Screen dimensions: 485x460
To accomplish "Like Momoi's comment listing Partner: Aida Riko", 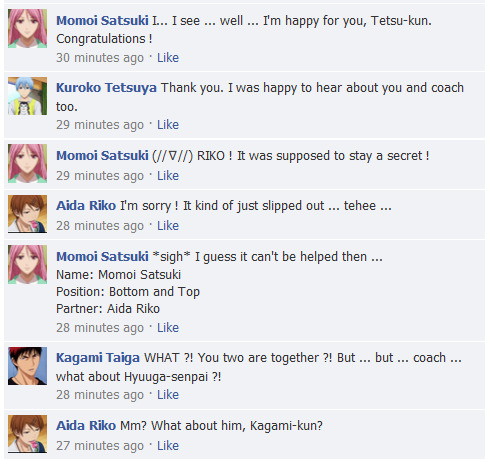I will pos(168,328).
